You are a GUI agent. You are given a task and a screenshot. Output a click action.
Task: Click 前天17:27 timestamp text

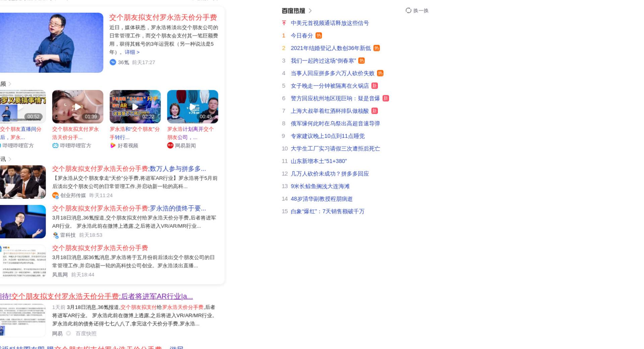point(144,62)
